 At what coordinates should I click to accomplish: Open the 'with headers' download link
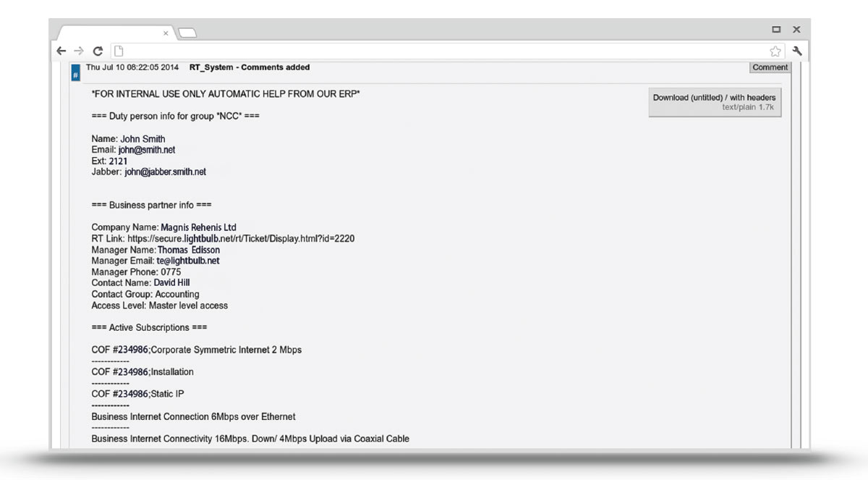tap(752, 98)
